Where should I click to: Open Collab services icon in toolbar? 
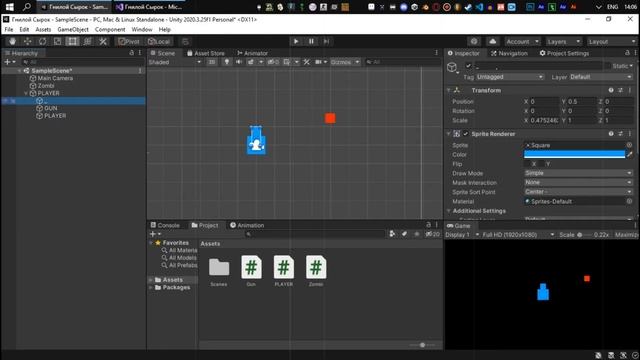(x=474, y=41)
